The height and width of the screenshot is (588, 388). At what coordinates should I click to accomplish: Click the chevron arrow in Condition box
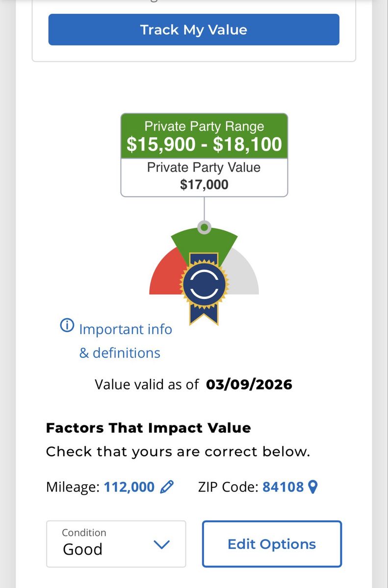pos(161,544)
